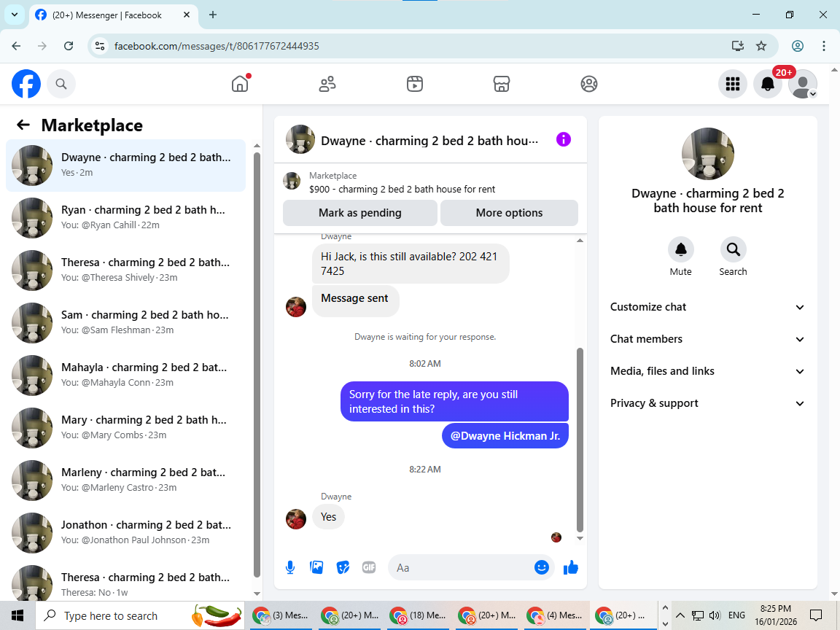Viewport: 840px width, 630px height.
Task: Open the tab search dropdown arrow
Action: [x=15, y=15]
